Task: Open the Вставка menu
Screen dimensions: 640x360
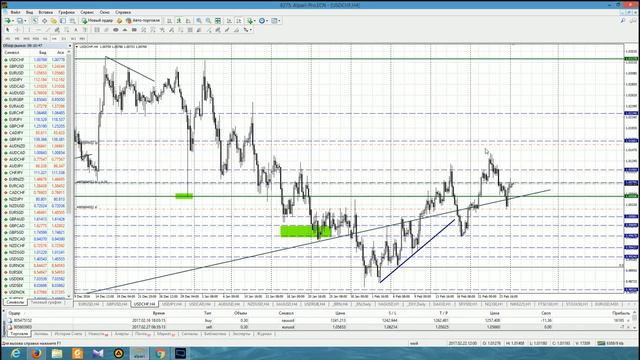Action: [45, 12]
